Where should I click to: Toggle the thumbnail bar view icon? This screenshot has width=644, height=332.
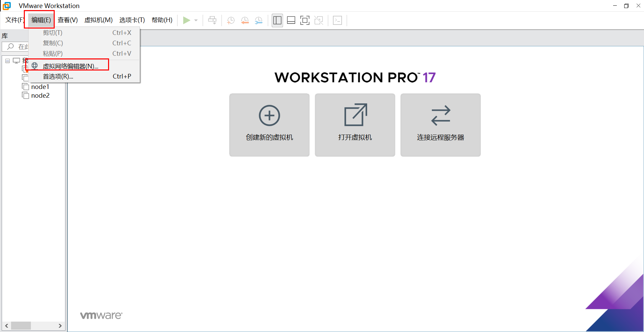pos(291,20)
